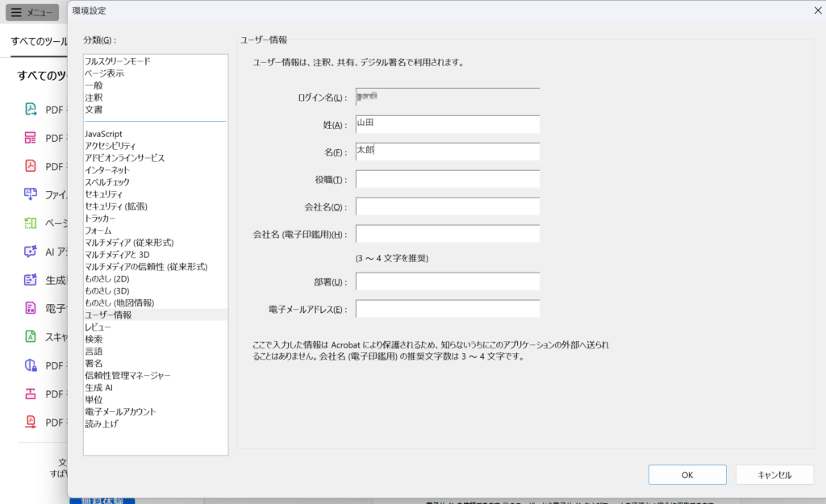Viewport: 826px width, 504px height.
Task: Open the 生成 AI preferences category
Action: pyautogui.click(x=98, y=388)
